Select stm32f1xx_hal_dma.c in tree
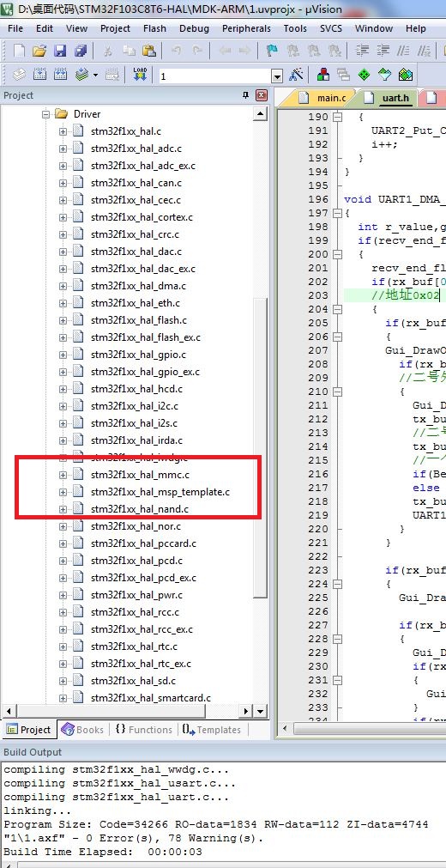Viewport: 446px width, 868px height. 138,286
